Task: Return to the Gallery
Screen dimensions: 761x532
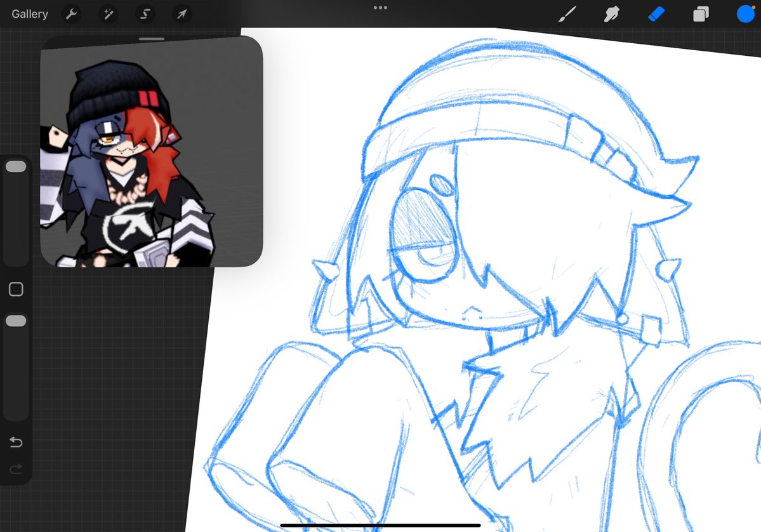Action: [x=30, y=14]
